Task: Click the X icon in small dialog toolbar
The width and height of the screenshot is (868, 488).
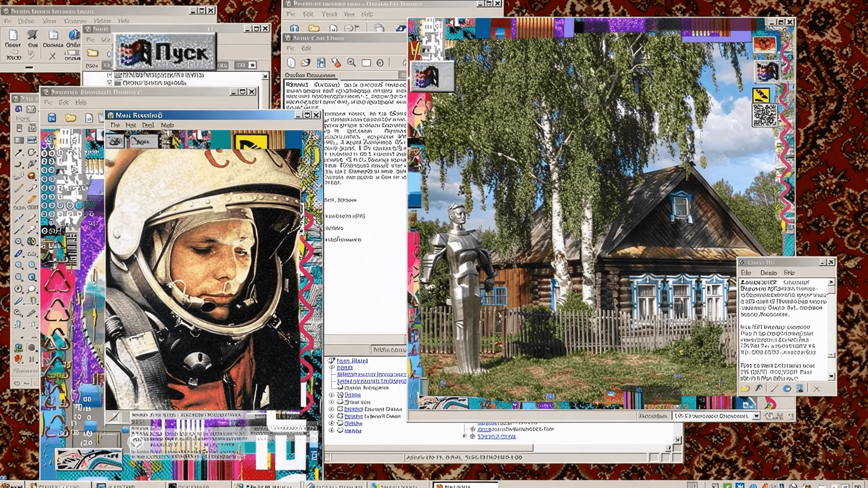Action: [816, 389]
